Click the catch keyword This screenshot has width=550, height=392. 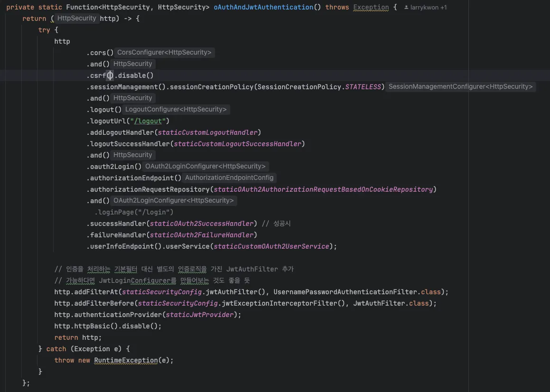click(56, 349)
